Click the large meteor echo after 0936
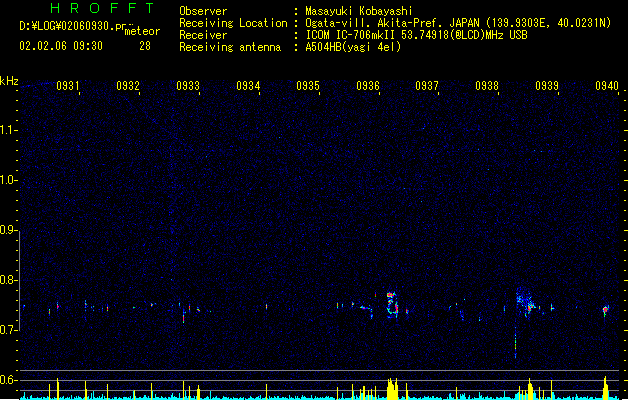This screenshot has height=400, width=629. (x=392, y=305)
